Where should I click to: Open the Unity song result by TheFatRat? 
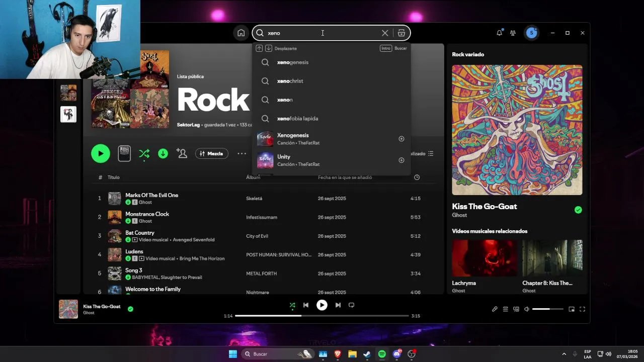coord(331,160)
